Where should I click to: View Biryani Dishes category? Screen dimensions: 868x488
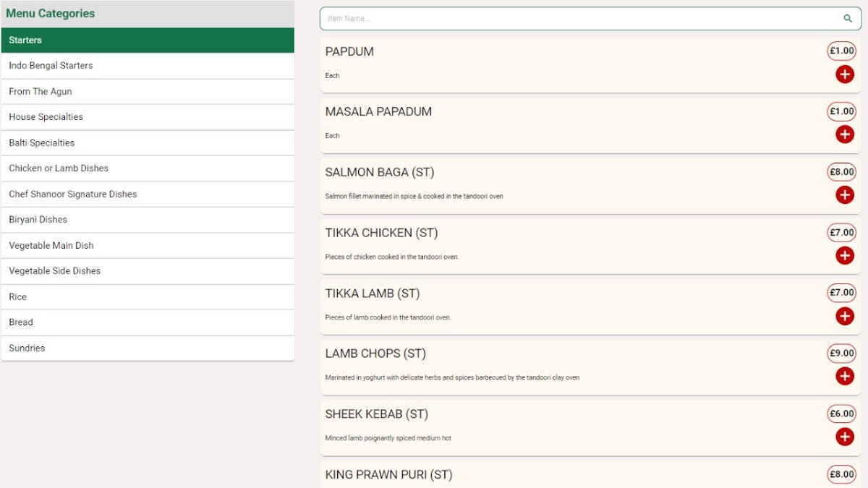point(148,220)
